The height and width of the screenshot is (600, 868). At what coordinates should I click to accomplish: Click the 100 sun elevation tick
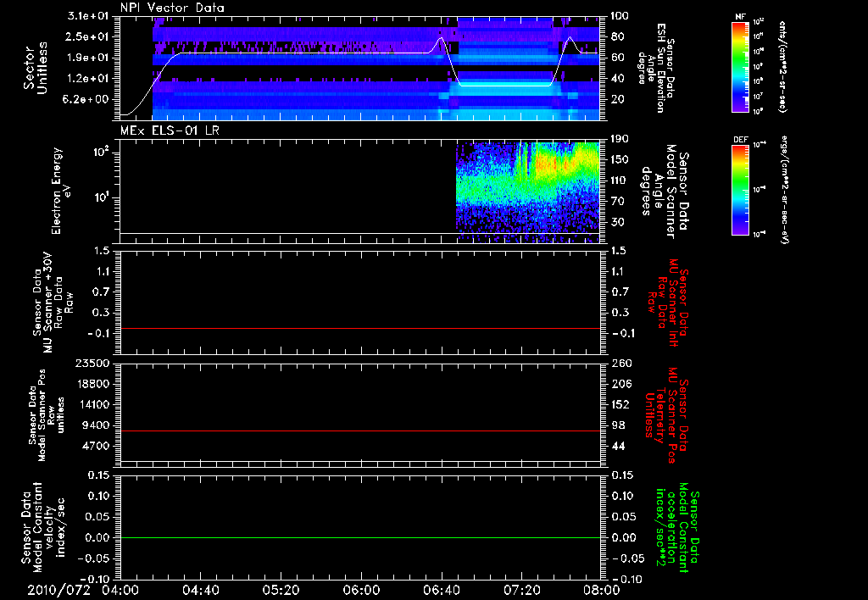(x=620, y=15)
